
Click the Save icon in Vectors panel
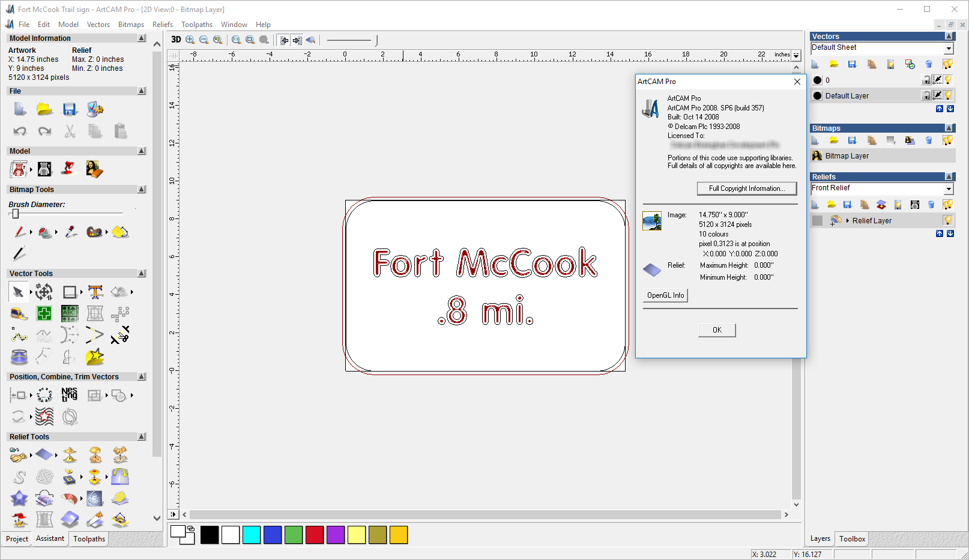[852, 64]
